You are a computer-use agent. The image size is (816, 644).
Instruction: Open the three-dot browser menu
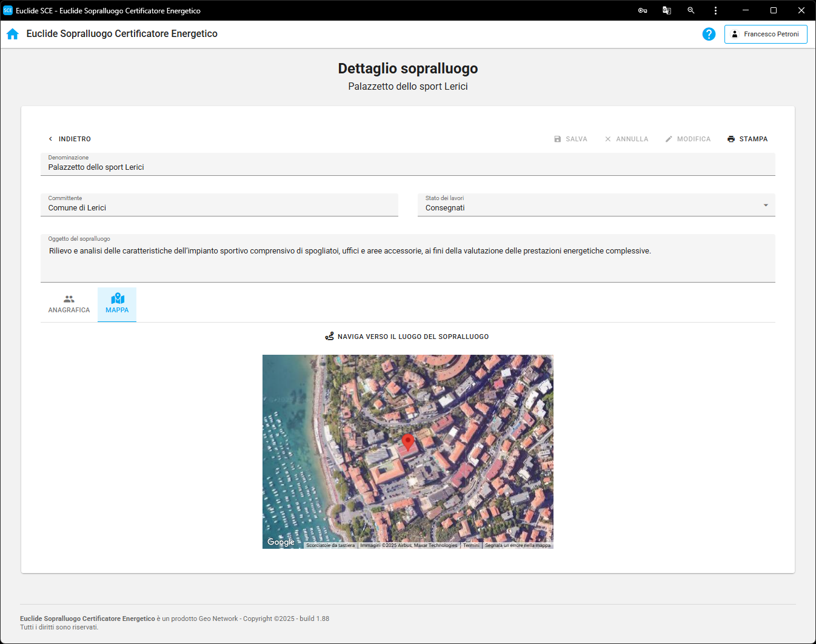715,10
